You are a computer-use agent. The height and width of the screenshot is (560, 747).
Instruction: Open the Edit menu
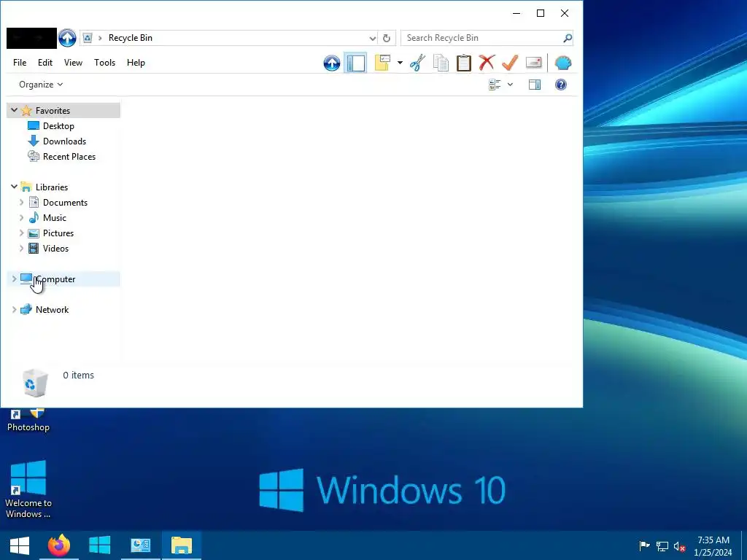45,63
